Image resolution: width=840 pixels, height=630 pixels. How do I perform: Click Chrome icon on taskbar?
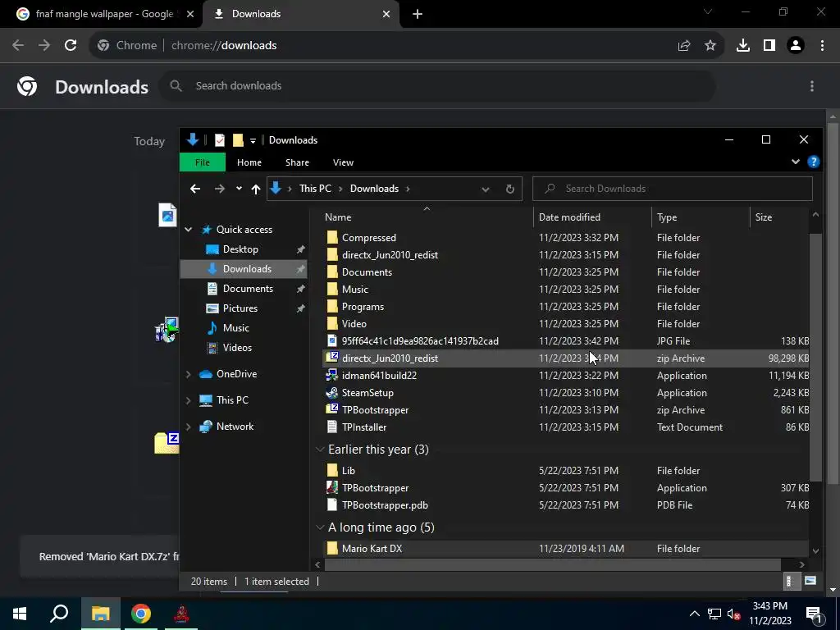141,614
